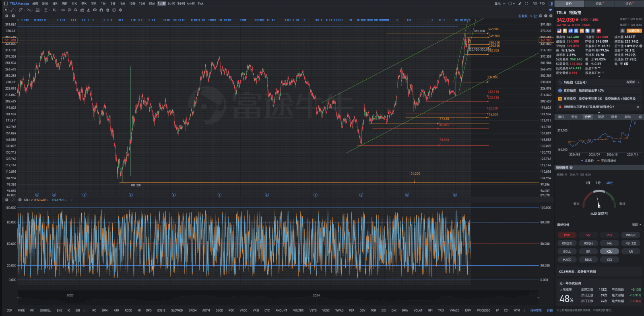Close the KDJ indicator panel
The image size is (644, 316).
tap(20, 200)
